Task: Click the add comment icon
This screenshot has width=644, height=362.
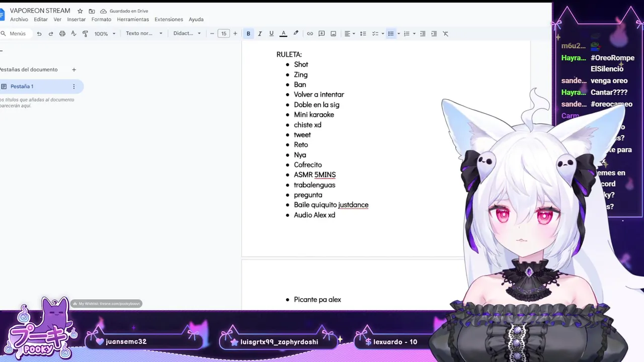Action: point(321,34)
